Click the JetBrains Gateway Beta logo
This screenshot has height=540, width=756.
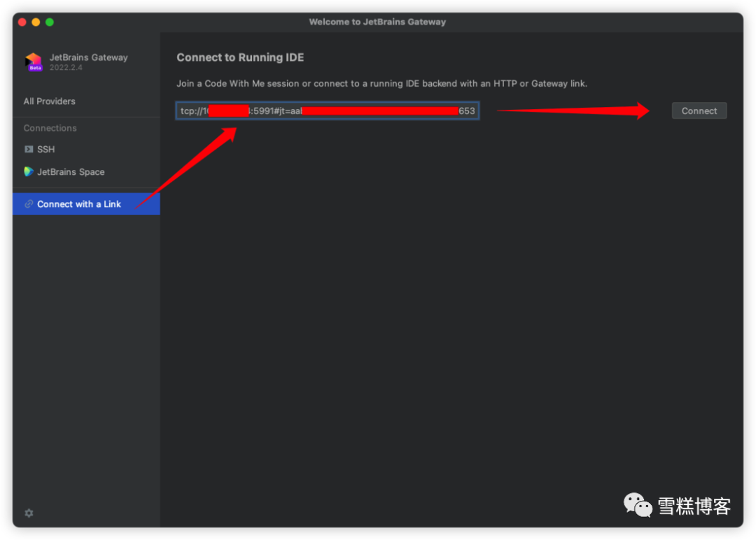pos(34,62)
